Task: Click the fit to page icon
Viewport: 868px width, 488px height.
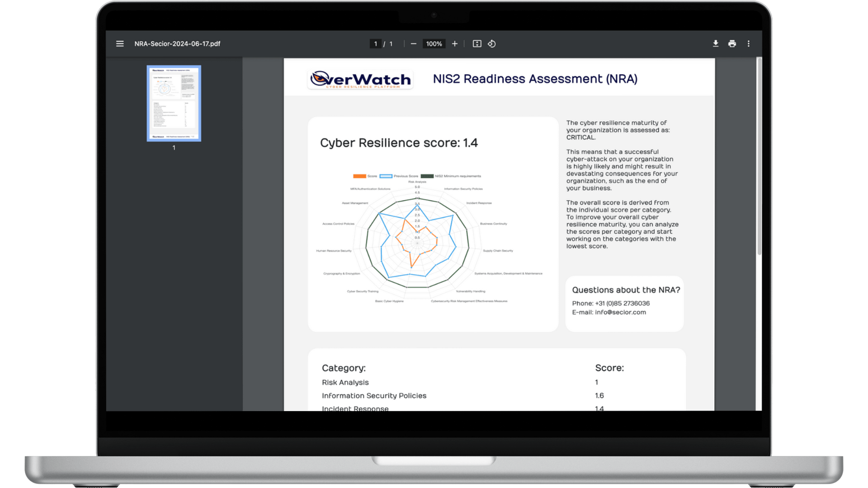Action: pyautogui.click(x=476, y=44)
